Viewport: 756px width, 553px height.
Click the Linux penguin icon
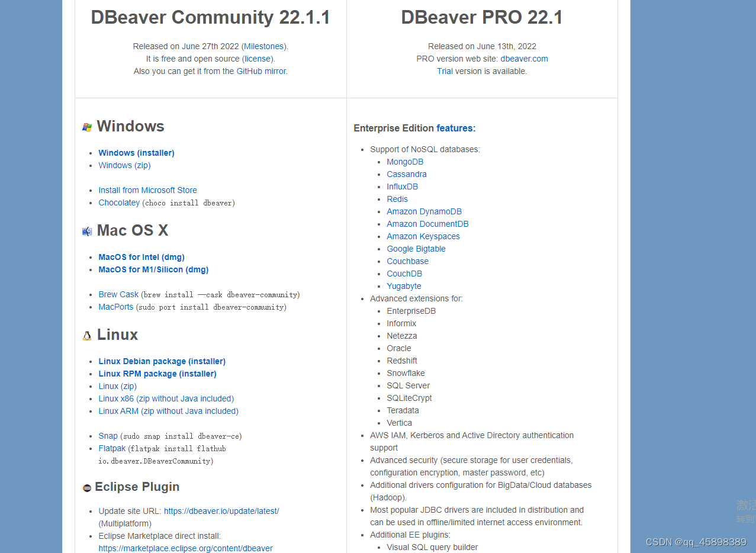87,336
